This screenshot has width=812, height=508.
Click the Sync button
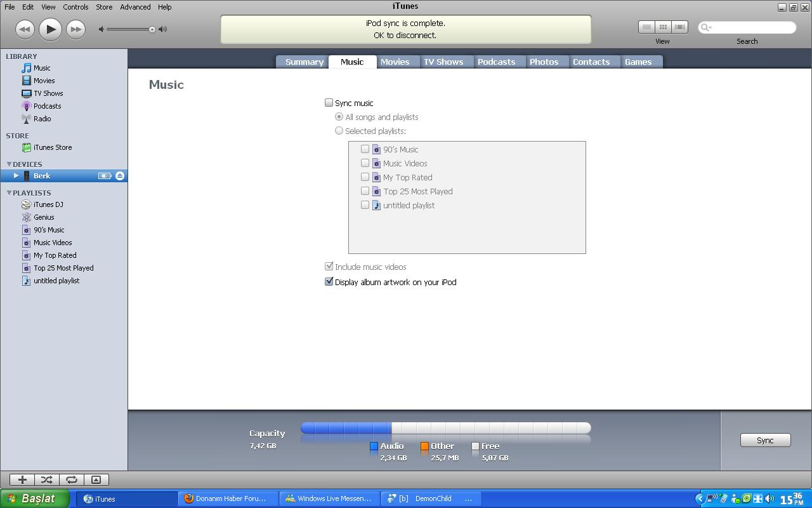(x=765, y=440)
